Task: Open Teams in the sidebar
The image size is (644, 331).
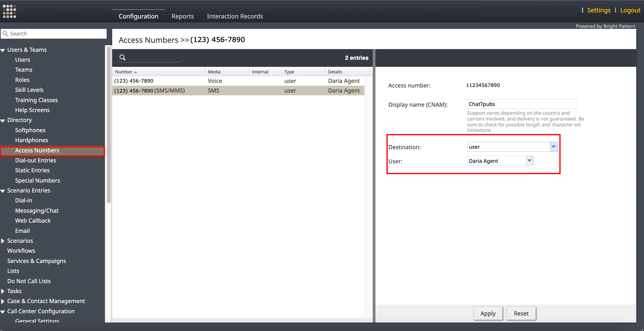Action: (x=24, y=70)
